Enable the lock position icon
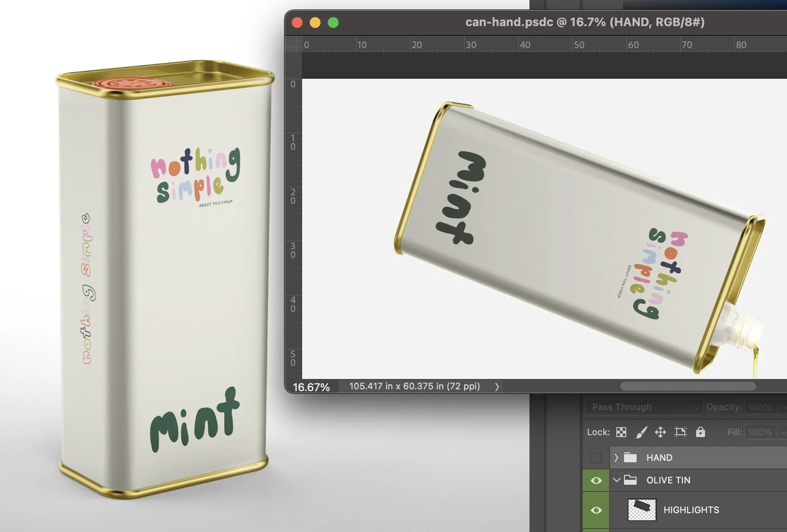Viewport: 787px width, 532px height. (x=660, y=432)
